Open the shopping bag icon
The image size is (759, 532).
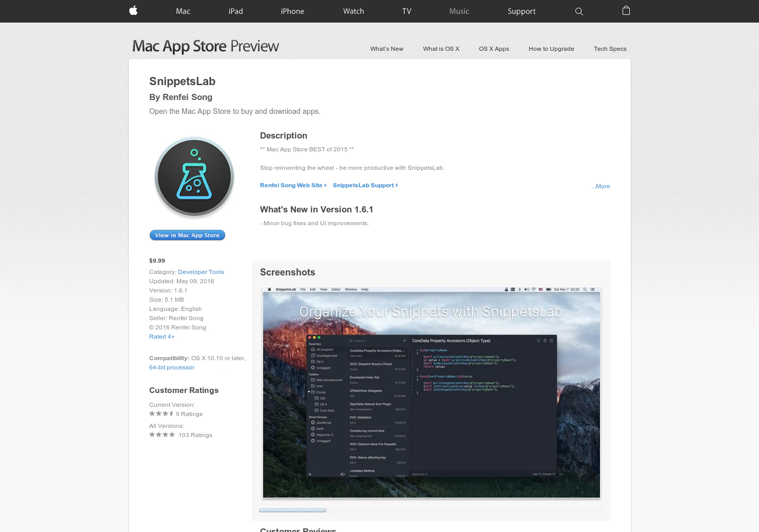point(626,11)
